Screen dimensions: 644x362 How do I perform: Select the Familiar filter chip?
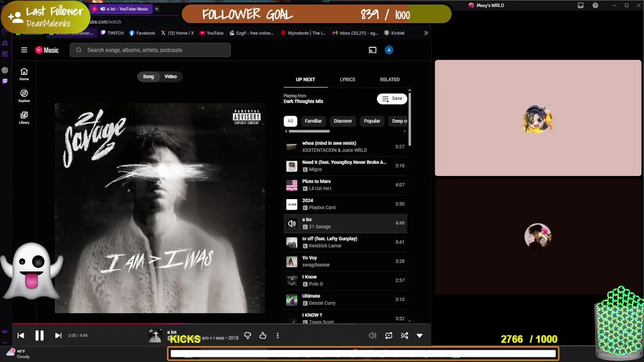pyautogui.click(x=313, y=121)
